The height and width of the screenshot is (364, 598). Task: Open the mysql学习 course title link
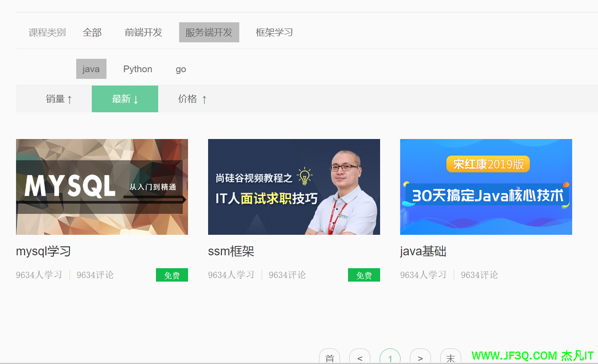click(x=43, y=251)
